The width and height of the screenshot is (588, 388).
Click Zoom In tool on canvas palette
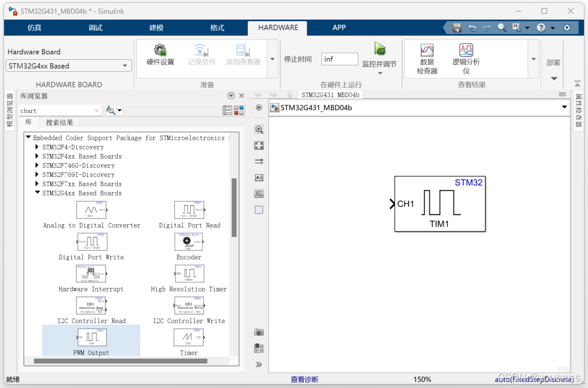259,130
